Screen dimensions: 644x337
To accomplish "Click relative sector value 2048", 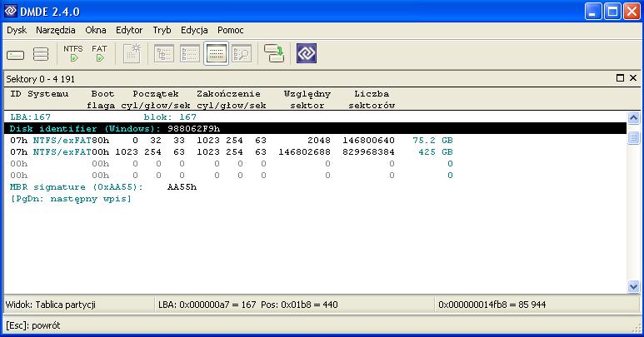I will [x=319, y=141].
